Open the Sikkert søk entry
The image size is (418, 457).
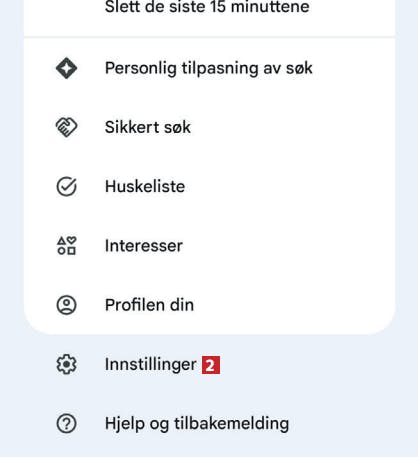click(210, 127)
